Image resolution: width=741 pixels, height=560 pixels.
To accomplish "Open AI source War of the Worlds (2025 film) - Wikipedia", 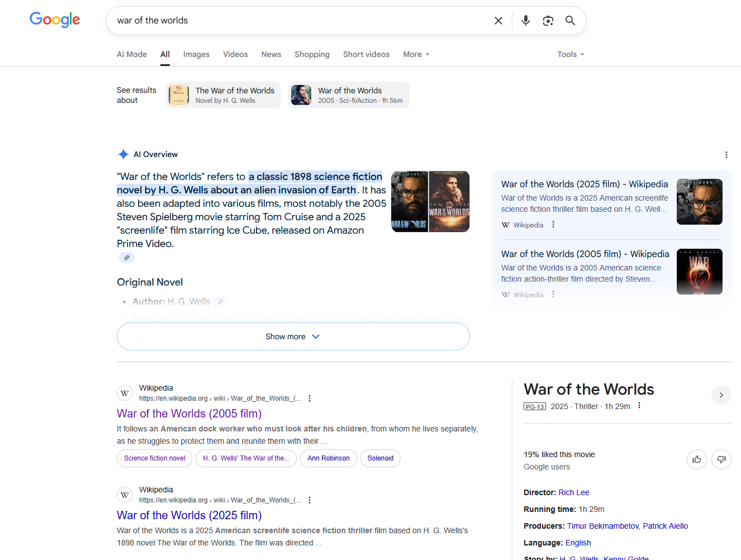I will coord(585,184).
